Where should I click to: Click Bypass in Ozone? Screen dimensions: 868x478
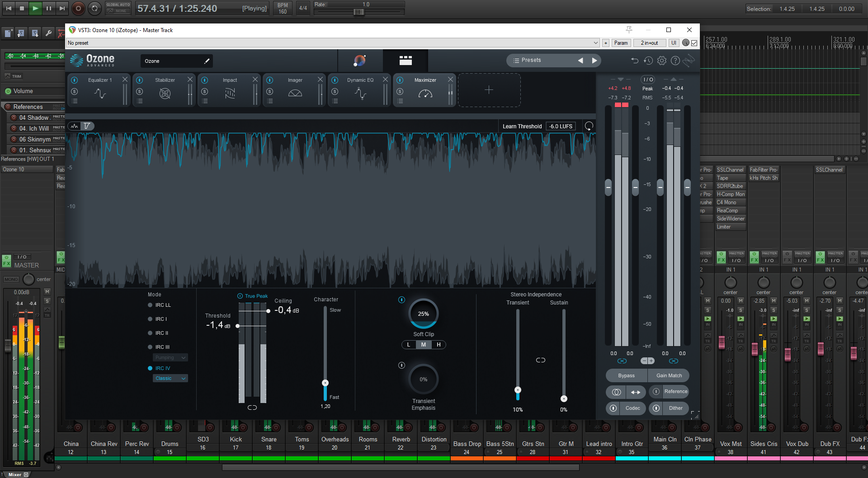[x=627, y=375]
